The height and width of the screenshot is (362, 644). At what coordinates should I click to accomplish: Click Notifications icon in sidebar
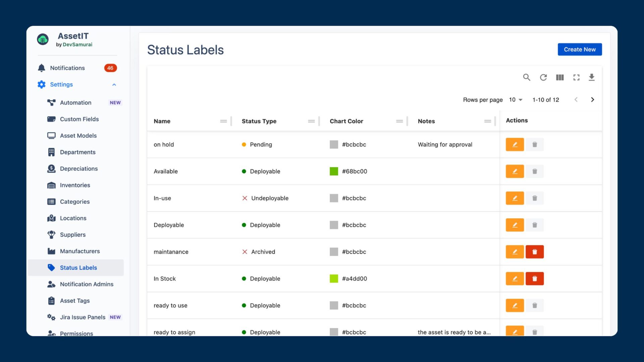point(41,68)
